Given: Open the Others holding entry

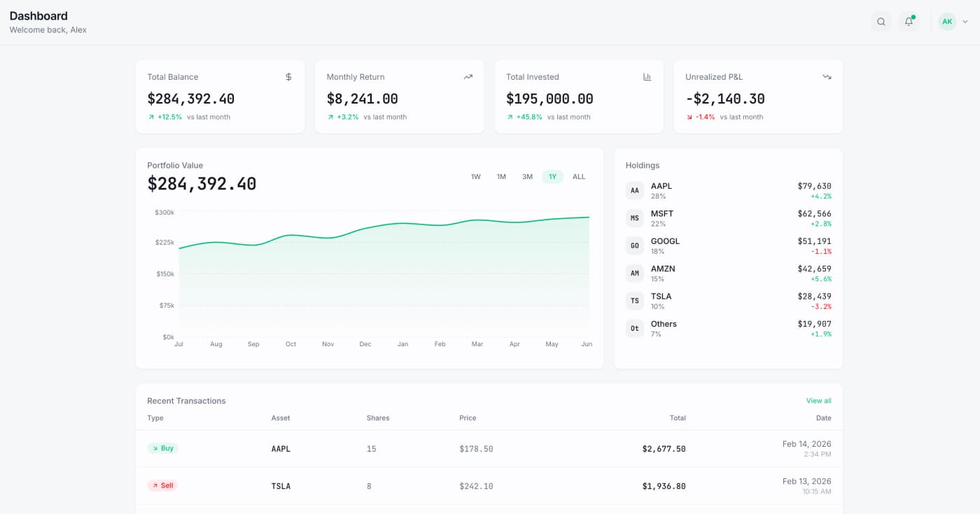Looking at the screenshot, I should pos(728,328).
